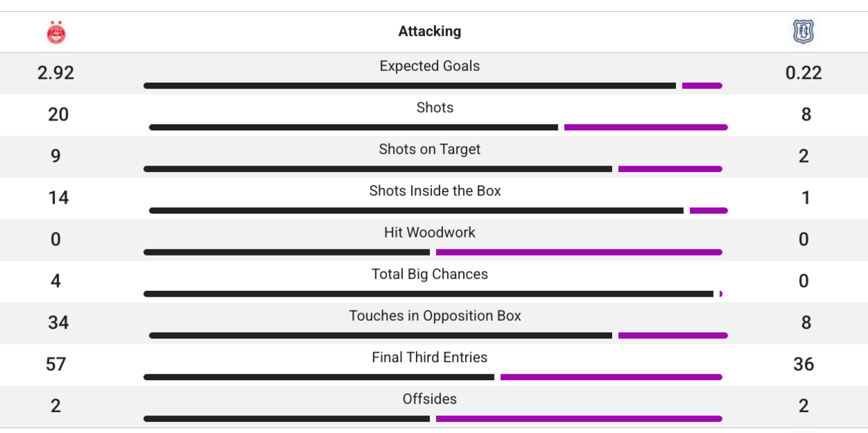
Task: Click the black Expected Goals bar
Action: tap(409, 86)
